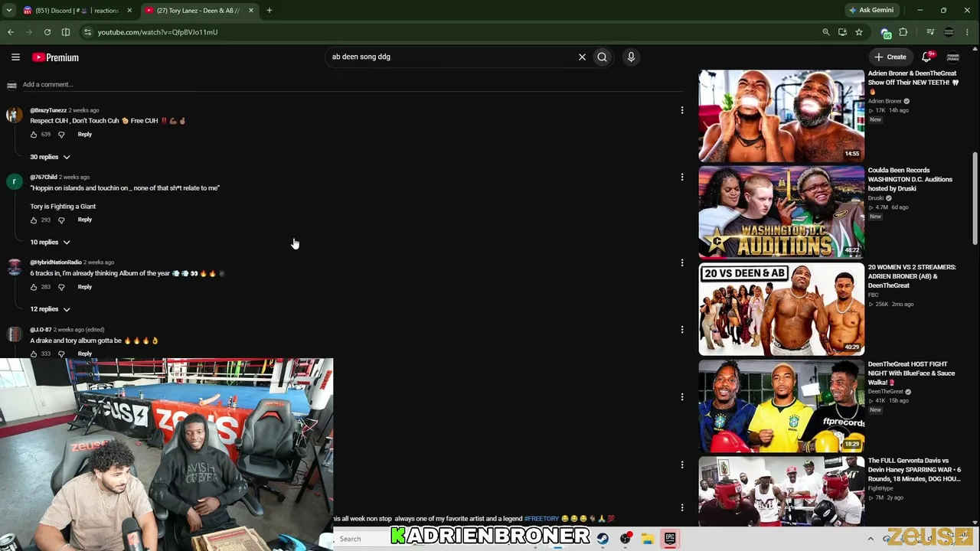Dislike the @BrazyTunezz comment
This screenshot has height=551, width=980.
(x=61, y=135)
